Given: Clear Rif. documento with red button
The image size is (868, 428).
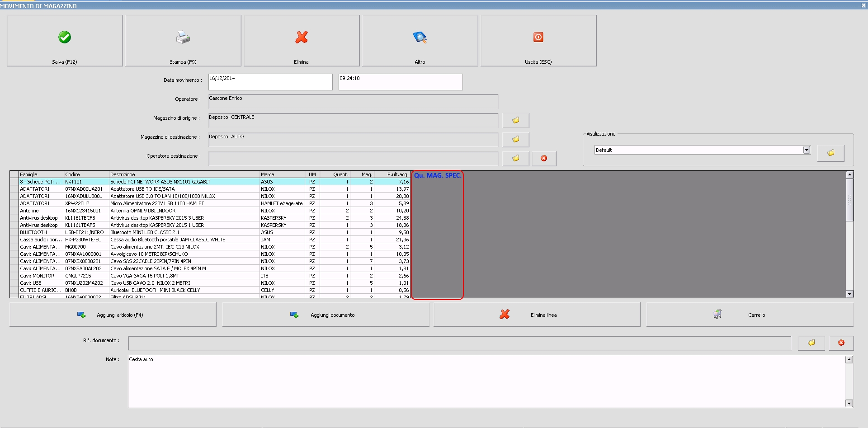Looking at the screenshot, I should coord(841,343).
